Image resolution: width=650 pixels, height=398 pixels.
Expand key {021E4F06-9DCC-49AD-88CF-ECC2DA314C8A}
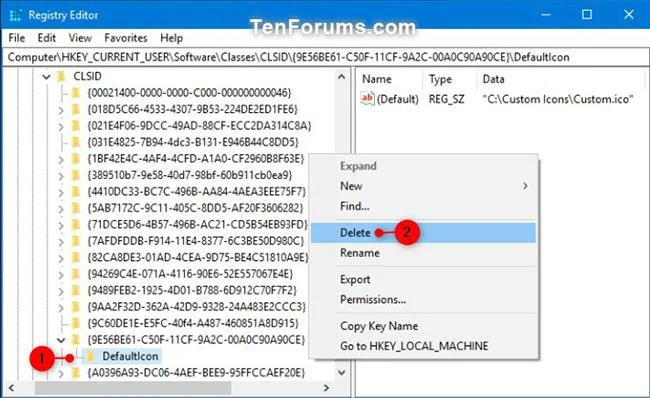click(x=61, y=126)
